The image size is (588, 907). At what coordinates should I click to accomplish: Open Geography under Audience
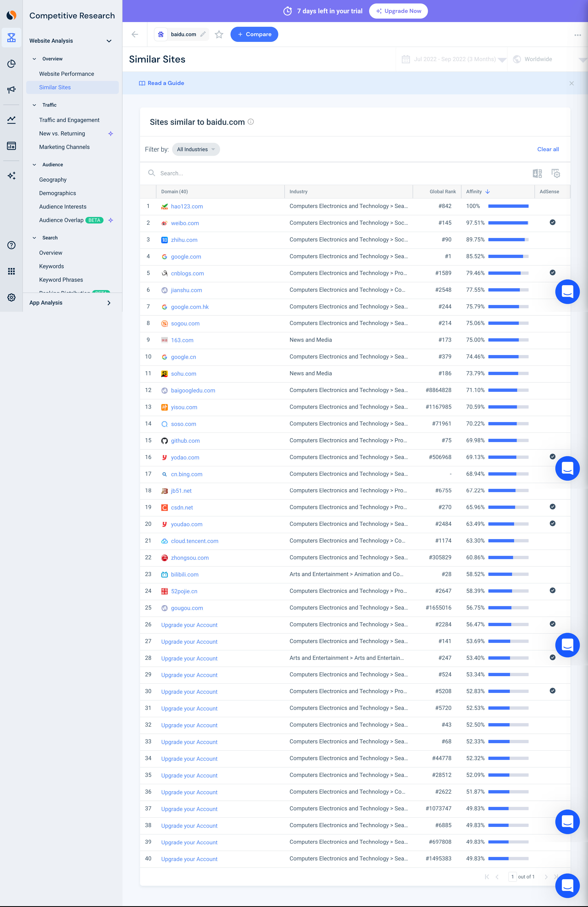point(53,180)
